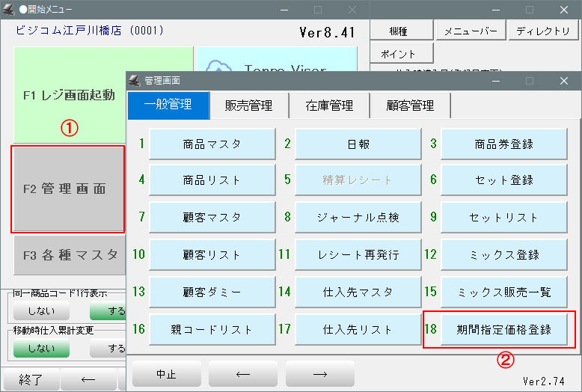The width and height of the screenshot is (582, 392).
Task: Click the left arrow button in 管理画面
Action: coord(242,373)
